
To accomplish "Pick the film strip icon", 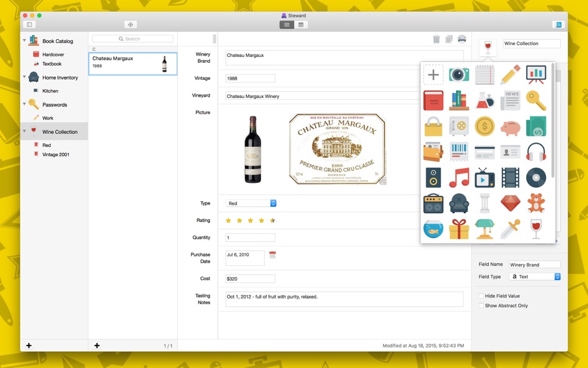I will point(511,178).
